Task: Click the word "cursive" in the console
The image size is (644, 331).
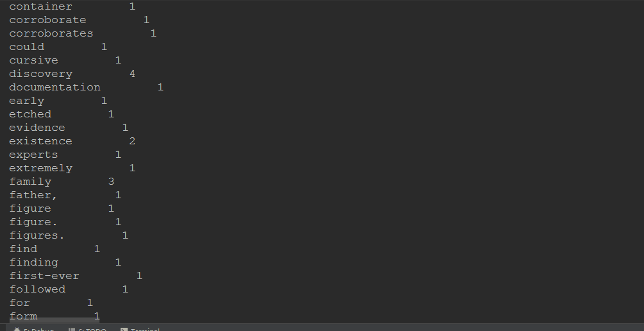Action: point(33,60)
